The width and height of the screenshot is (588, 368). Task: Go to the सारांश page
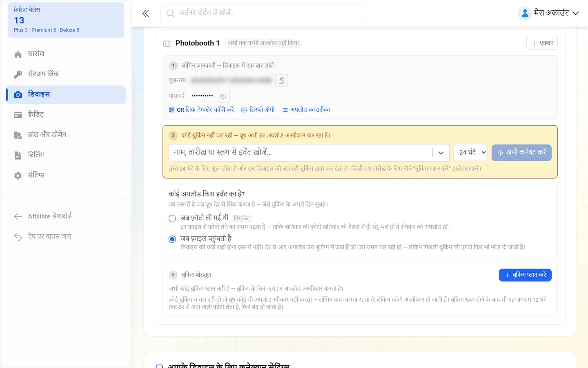[66, 54]
